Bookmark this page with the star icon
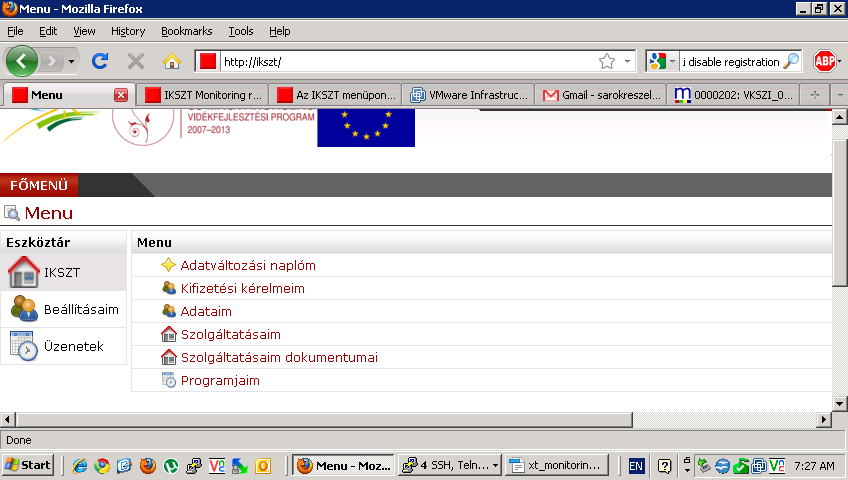848x480 pixels. point(607,61)
